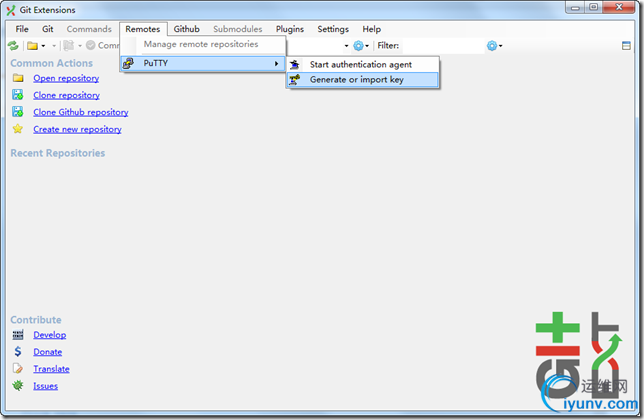Click the Translate link
644x420 pixels.
click(x=51, y=369)
